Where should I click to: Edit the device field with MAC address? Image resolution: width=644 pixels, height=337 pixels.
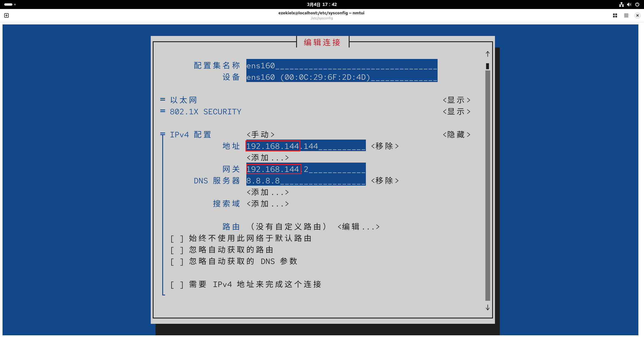(342, 77)
